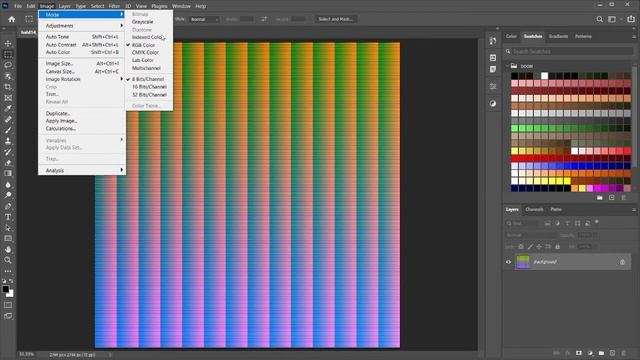Image resolution: width=640 pixels, height=360 pixels.
Task: Switch to the Channels tab
Action: click(x=534, y=209)
